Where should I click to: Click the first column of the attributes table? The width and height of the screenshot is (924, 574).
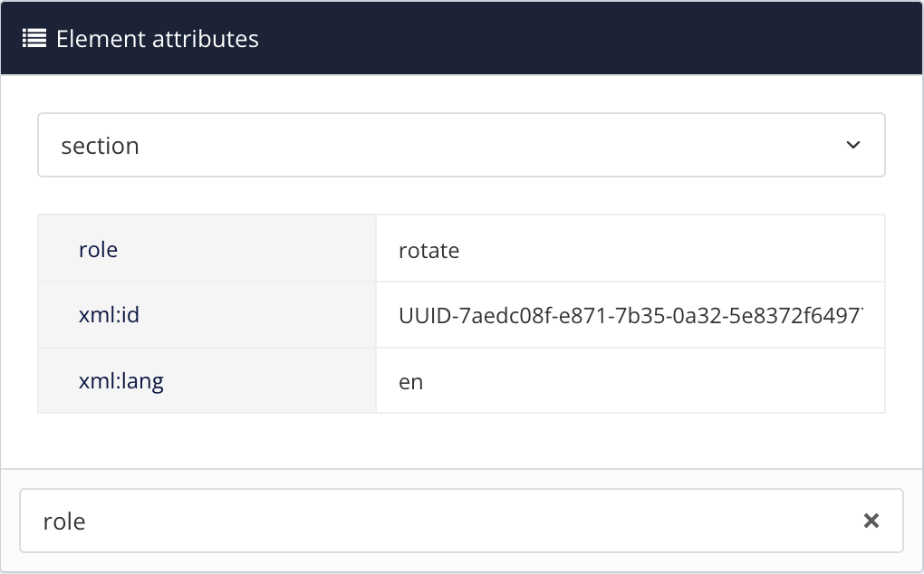206,314
